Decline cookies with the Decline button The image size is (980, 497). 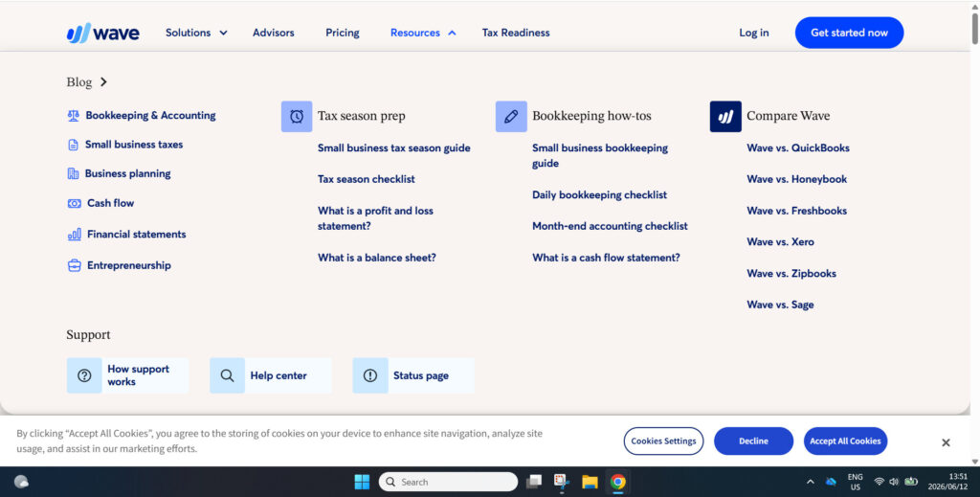754,441
